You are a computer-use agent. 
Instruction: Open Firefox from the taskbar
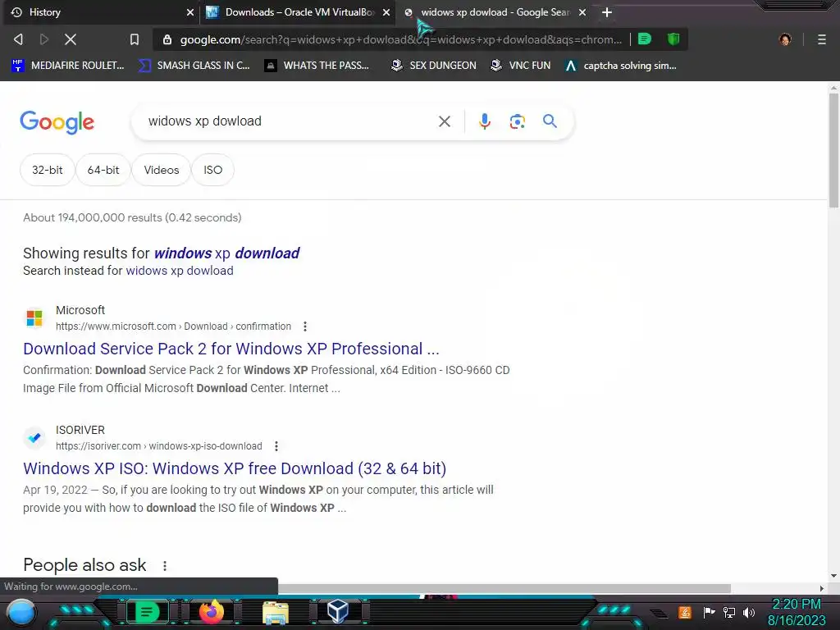coord(211,612)
